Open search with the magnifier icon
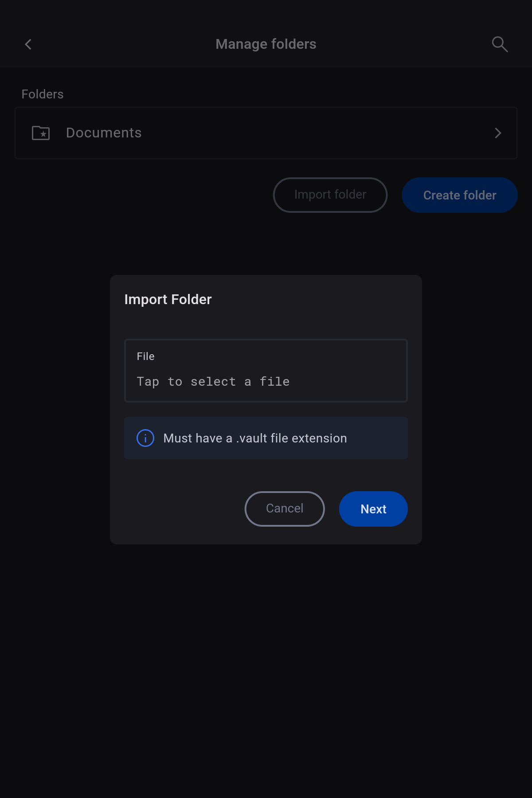Image resolution: width=532 pixels, height=798 pixels. [x=500, y=44]
